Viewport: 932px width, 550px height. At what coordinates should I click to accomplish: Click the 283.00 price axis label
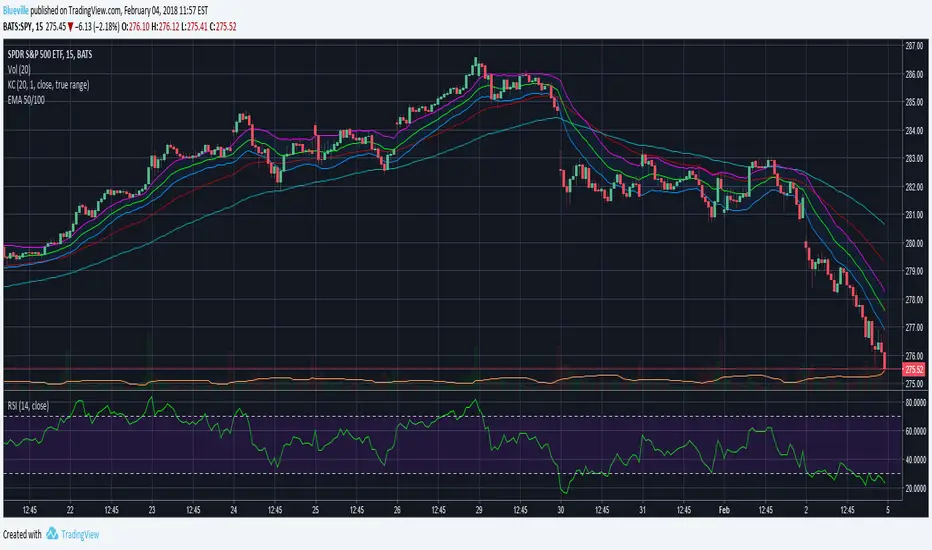[914, 159]
